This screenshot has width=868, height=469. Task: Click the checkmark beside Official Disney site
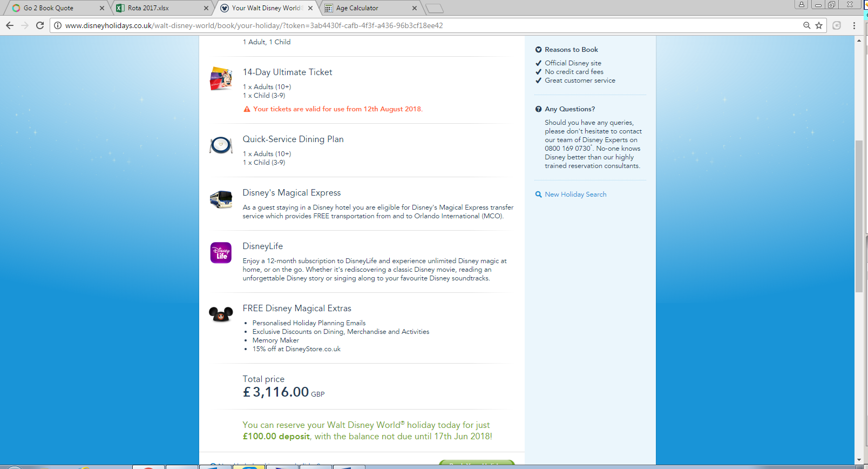tap(538, 63)
